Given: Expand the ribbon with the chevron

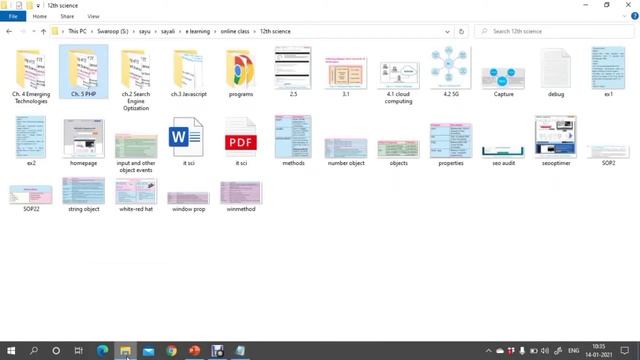Looking at the screenshot, I should pyautogui.click(x=624, y=16).
